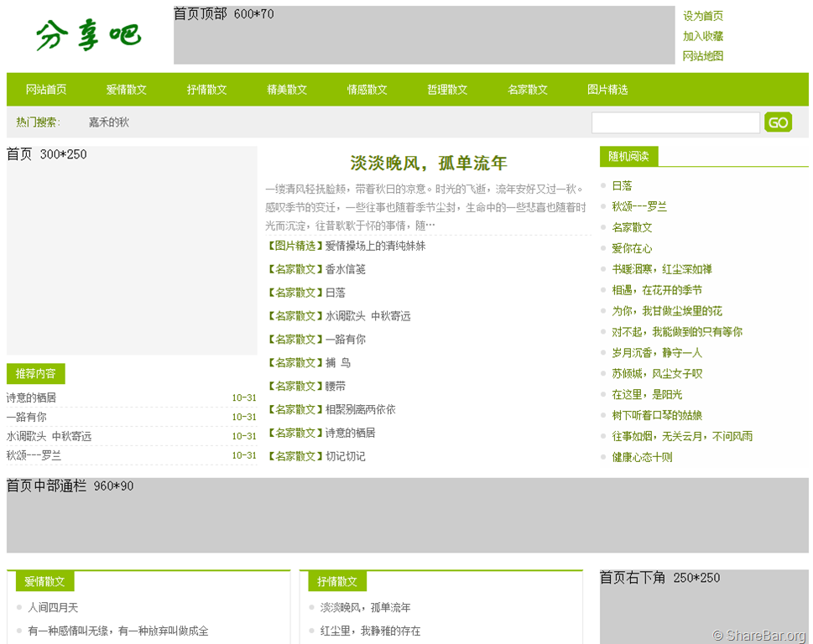Click into the search text field

675,122
